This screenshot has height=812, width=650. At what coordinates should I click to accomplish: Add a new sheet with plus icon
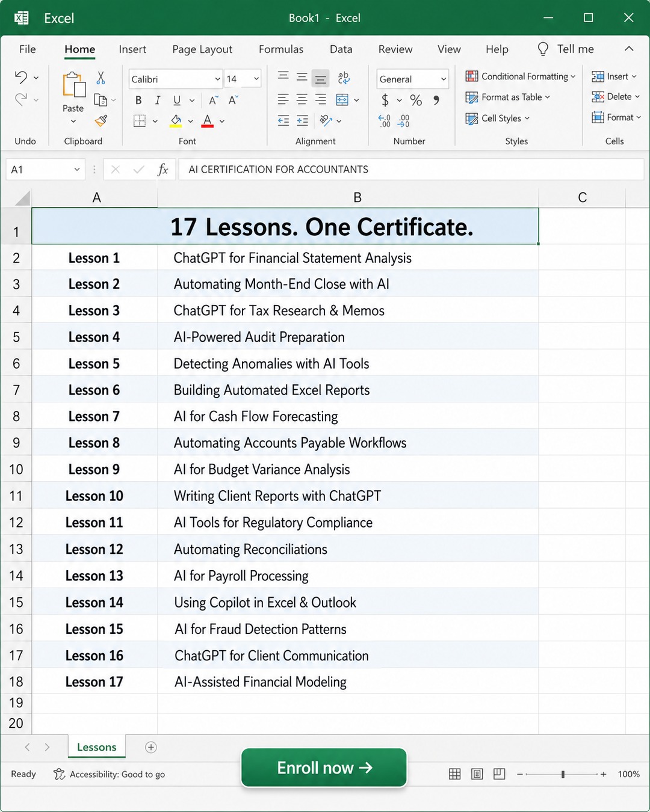(151, 747)
